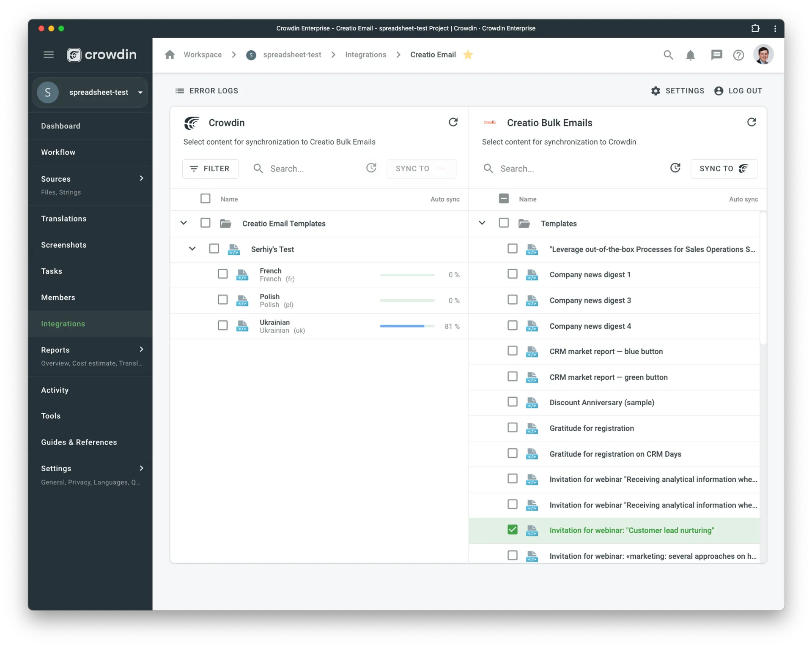Click the scheduled sync icon next to search

point(372,168)
